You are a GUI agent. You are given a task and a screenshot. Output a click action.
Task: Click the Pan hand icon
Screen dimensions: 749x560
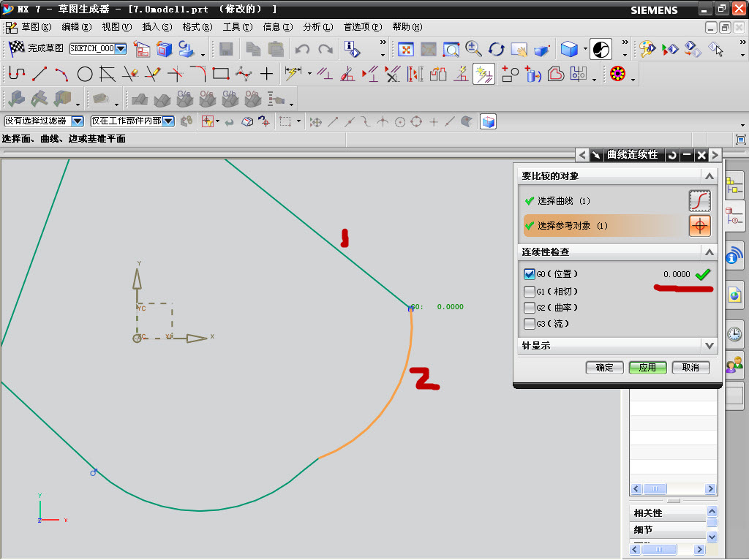pos(519,49)
